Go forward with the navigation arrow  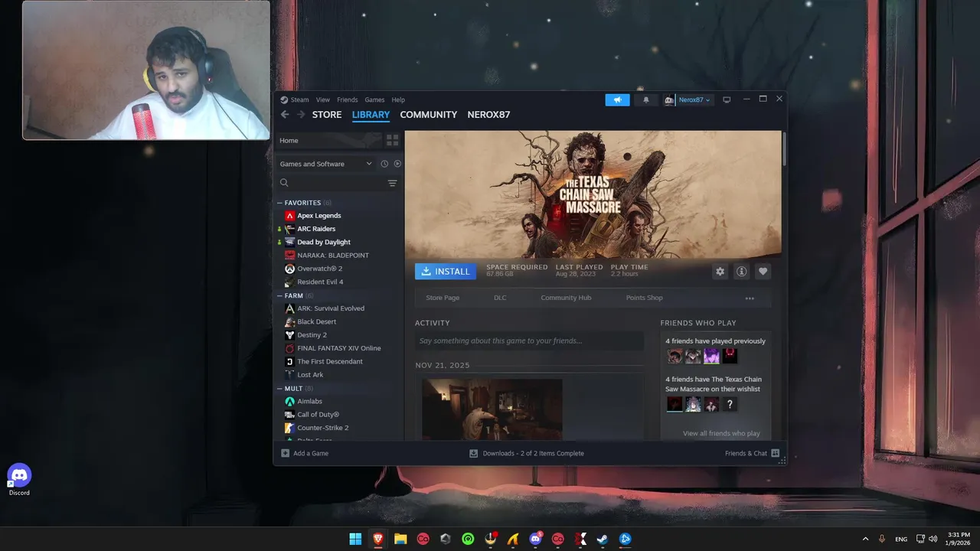[301, 115]
